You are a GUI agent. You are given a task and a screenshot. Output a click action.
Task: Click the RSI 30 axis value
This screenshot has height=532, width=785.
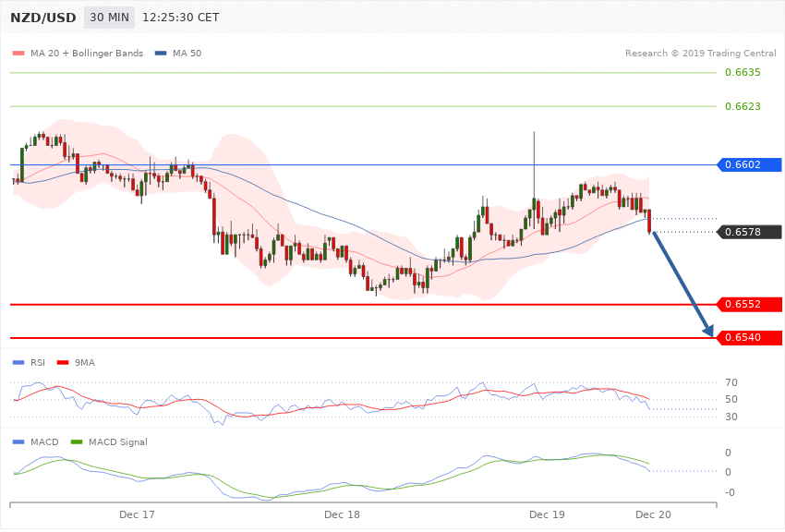pos(731,417)
